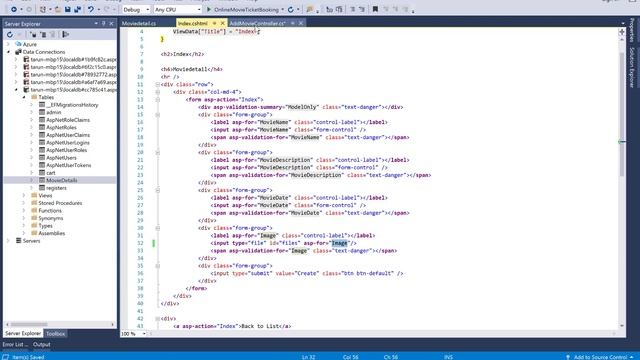
Task: Expand the Stored Procedures folder
Action: point(24,203)
